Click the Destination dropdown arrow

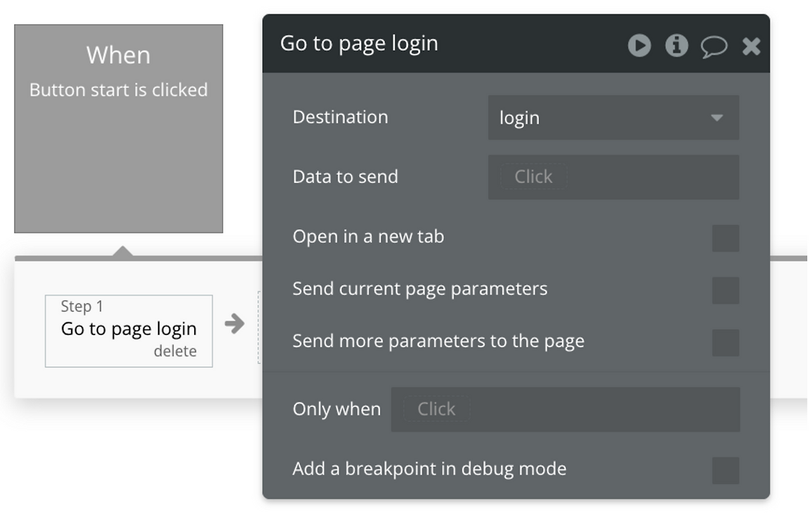coord(717,117)
